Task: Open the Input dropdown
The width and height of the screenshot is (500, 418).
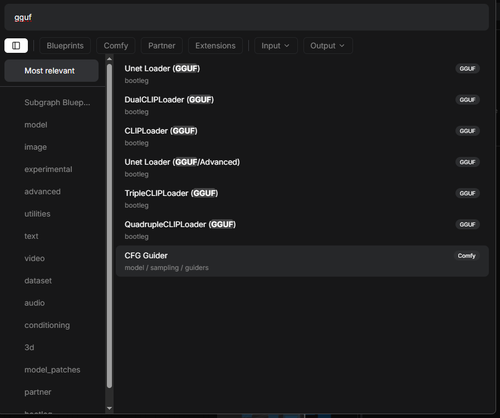Action: tap(275, 46)
